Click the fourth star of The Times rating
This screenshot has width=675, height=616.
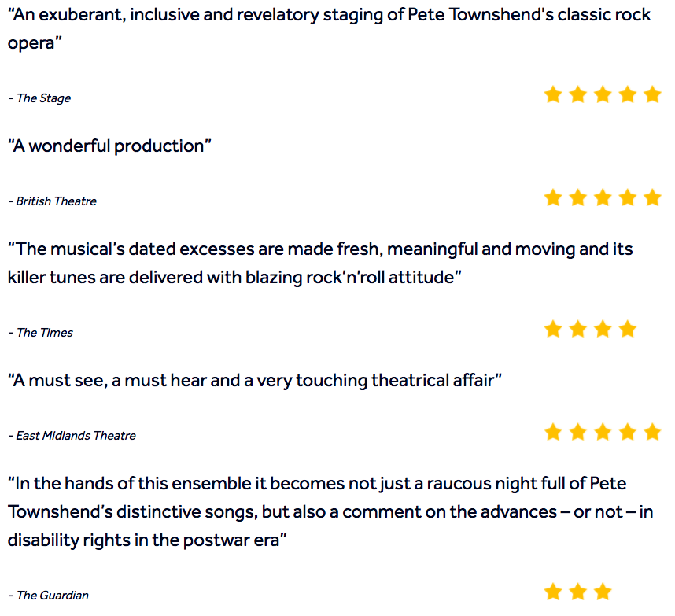pyautogui.click(x=628, y=329)
